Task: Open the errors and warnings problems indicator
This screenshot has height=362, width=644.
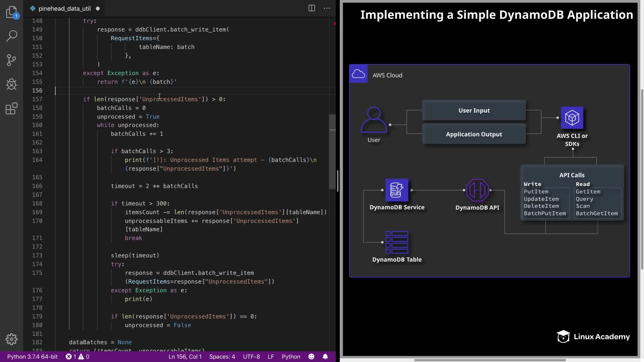Action: coord(77,357)
